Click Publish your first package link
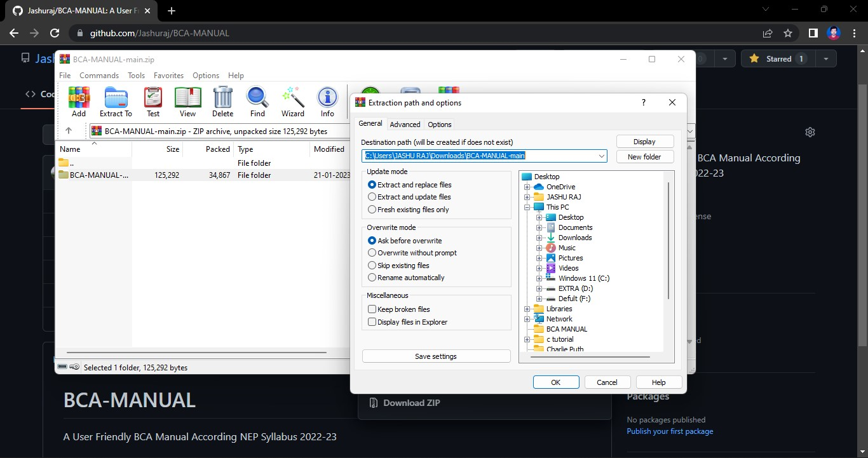Image resolution: width=868 pixels, height=458 pixels. (x=670, y=431)
